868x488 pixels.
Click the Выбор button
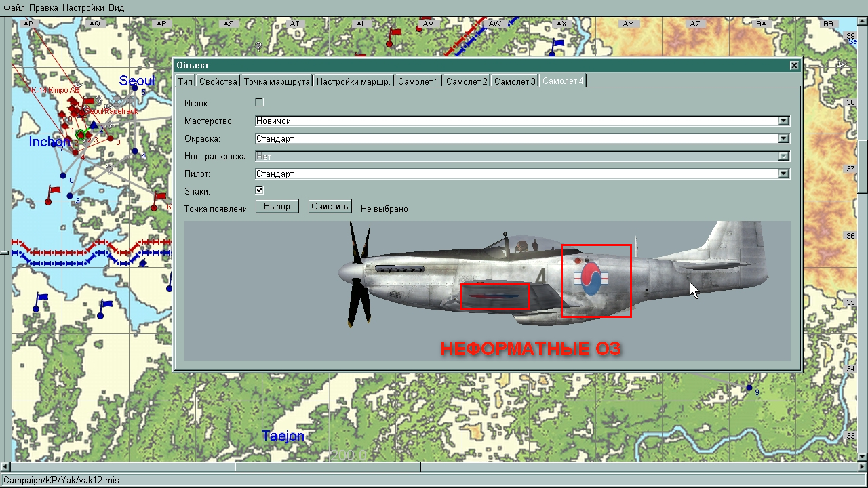tap(277, 207)
